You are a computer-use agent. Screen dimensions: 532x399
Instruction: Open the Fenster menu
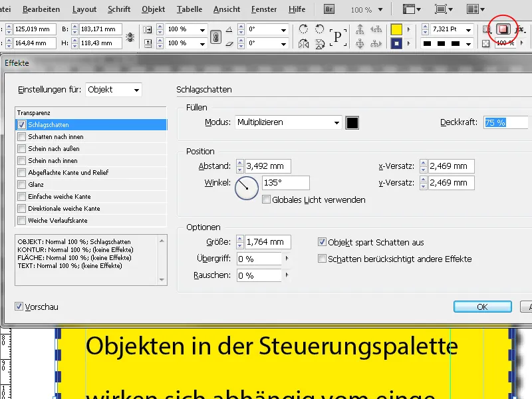click(x=264, y=9)
